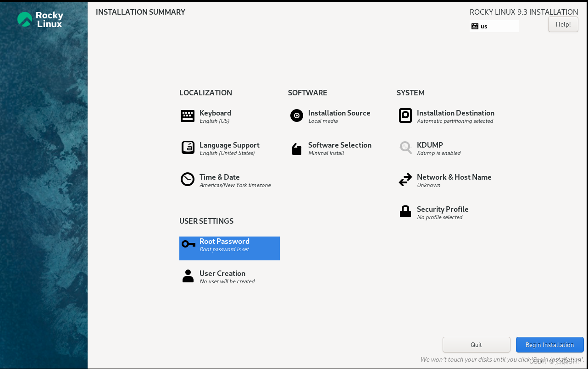The image size is (588, 369).
Task: Click the INSTALLATION SUMMARY title
Action: pos(140,12)
